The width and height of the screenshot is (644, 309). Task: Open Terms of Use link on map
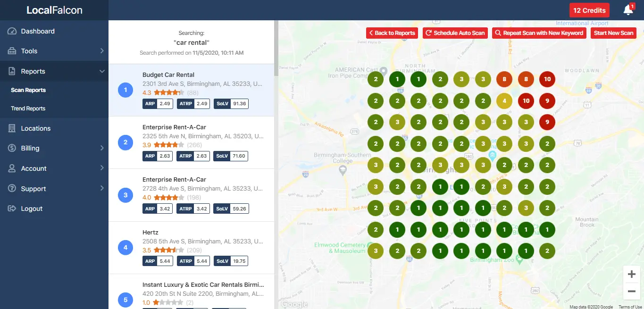coord(630,307)
